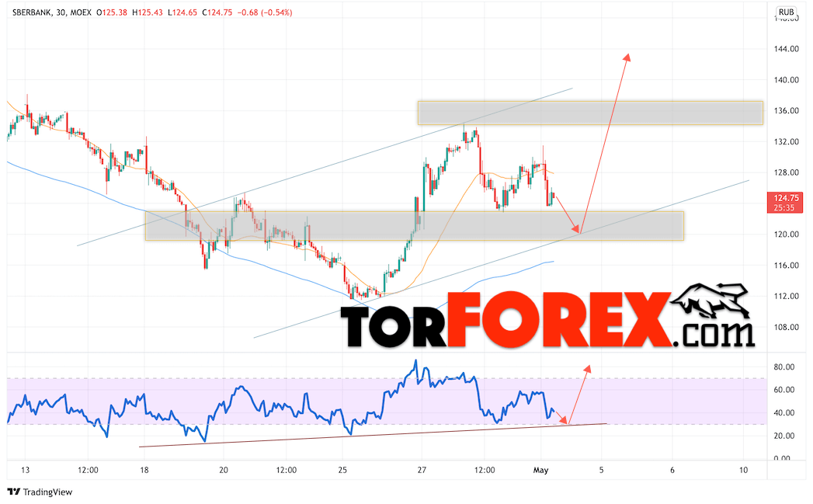The width and height of the screenshot is (813, 504).
Task: Click the date label 18 on time axis
Action: 144,471
